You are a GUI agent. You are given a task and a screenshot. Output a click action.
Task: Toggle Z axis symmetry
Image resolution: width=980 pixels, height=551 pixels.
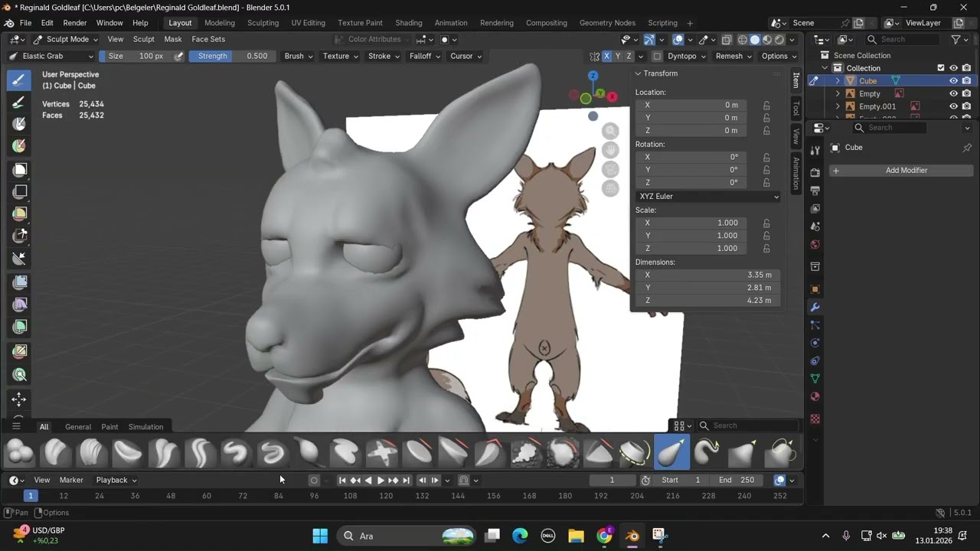click(629, 56)
